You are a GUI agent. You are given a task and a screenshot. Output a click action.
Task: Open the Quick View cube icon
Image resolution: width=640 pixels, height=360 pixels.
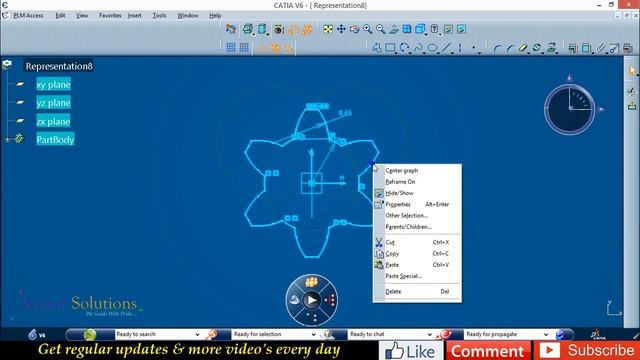[x=419, y=29]
